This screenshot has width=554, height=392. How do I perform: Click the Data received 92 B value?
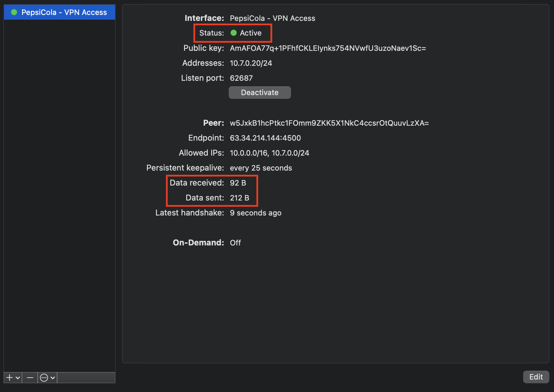pyautogui.click(x=238, y=183)
